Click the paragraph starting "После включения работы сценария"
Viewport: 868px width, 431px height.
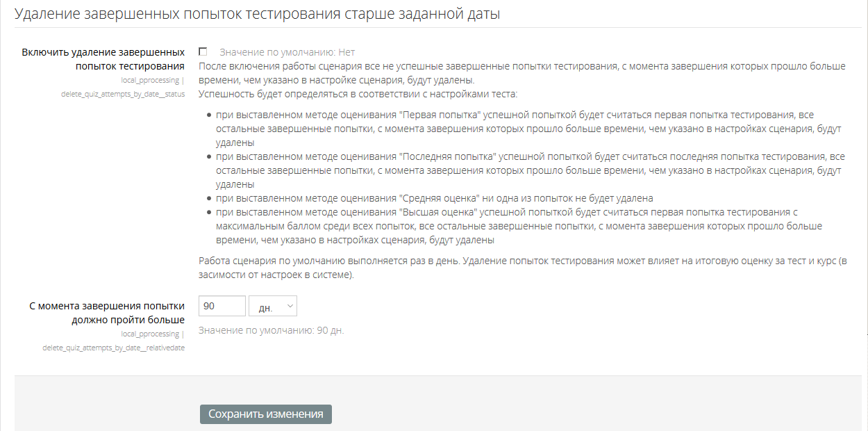521,73
